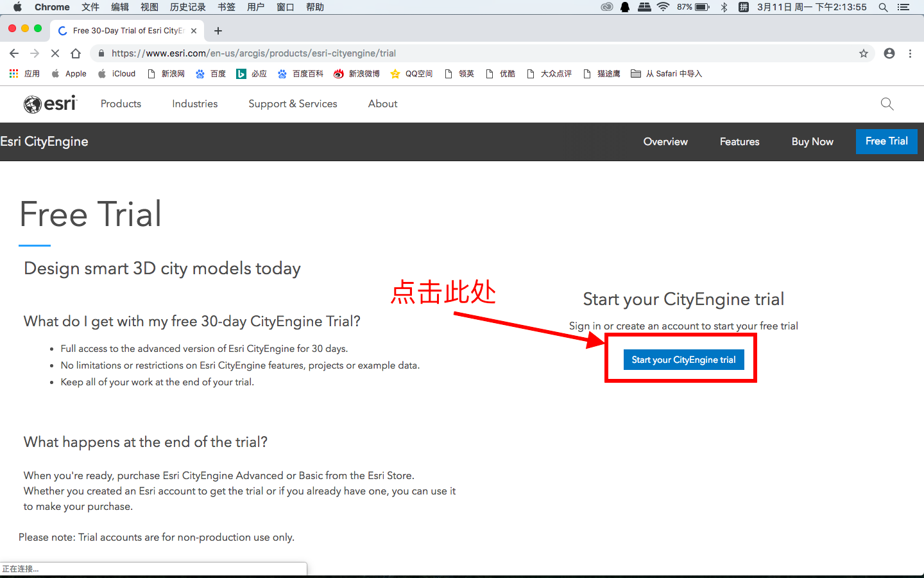Go to the Overview section
This screenshot has height=578, width=924.
tap(665, 142)
